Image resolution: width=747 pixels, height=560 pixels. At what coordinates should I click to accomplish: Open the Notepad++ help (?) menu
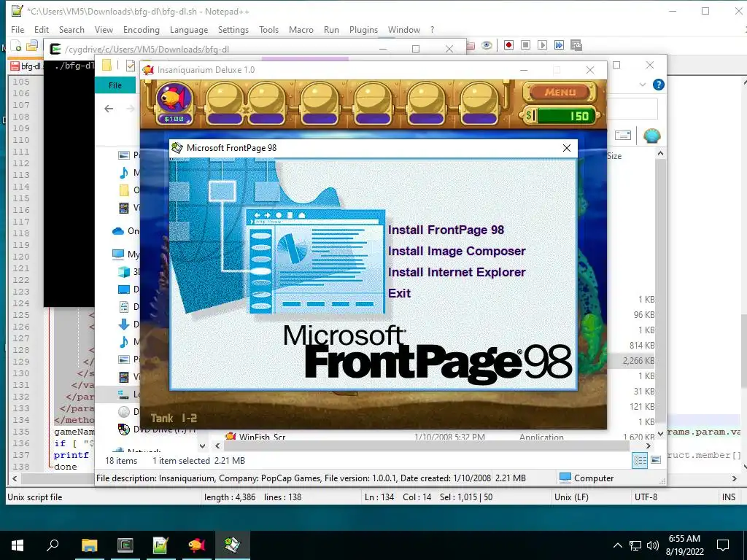point(432,29)
